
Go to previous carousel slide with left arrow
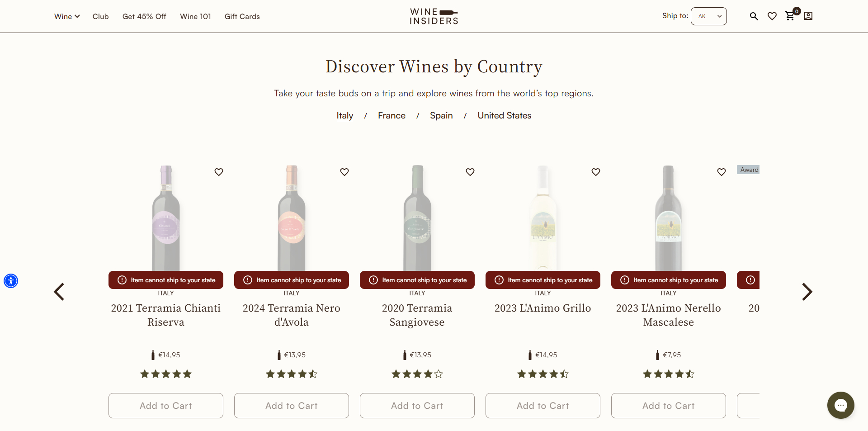(x=59, y=292)
